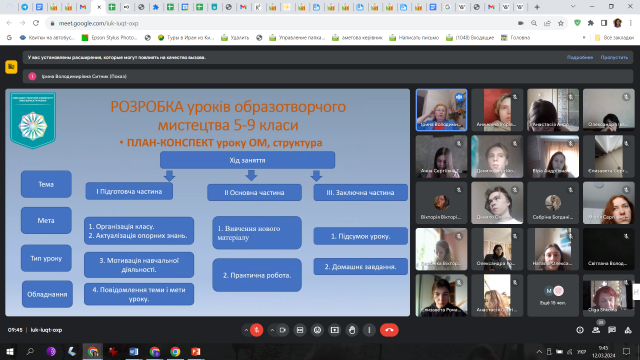Expand camera video settings arrow
This screenshot has height=360, width=640.
pyautogui.click(x=272, y=330)
